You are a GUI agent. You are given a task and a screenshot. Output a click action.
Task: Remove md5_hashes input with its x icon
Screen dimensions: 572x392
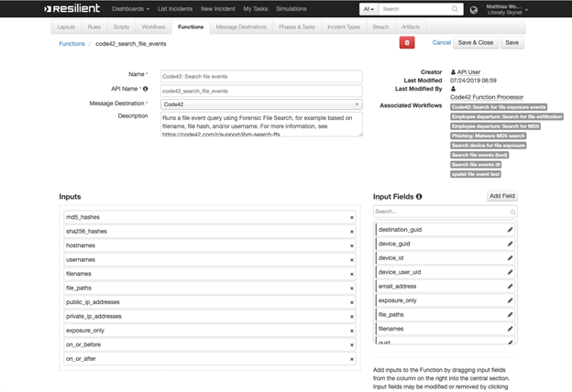(x=352, y=217)
